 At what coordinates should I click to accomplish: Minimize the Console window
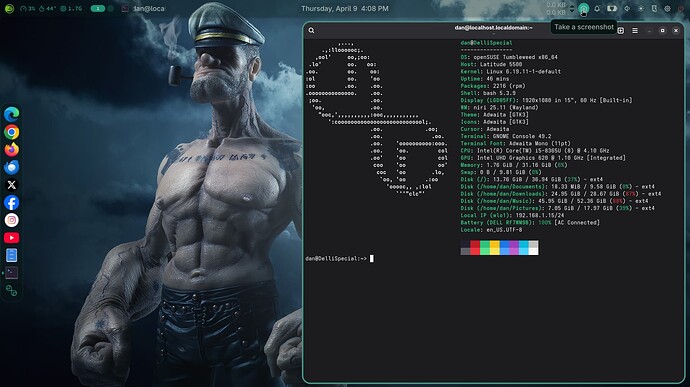pos(649,30)
